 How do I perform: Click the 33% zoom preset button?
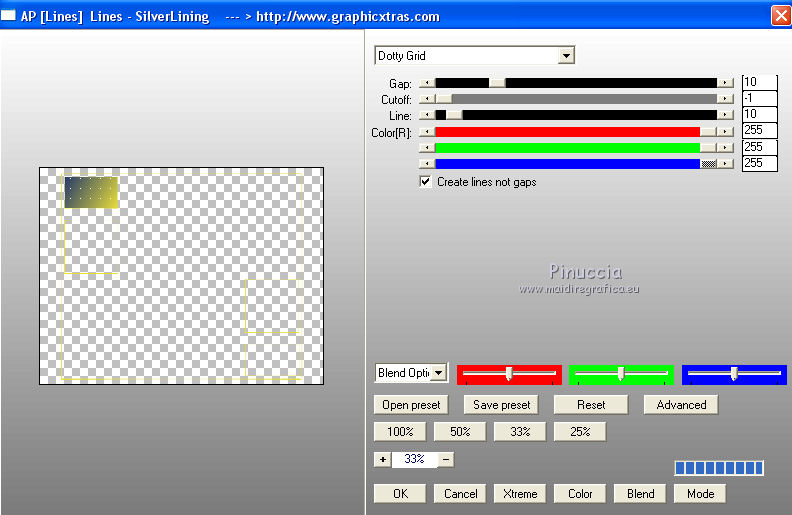click(x=520, y=432)
